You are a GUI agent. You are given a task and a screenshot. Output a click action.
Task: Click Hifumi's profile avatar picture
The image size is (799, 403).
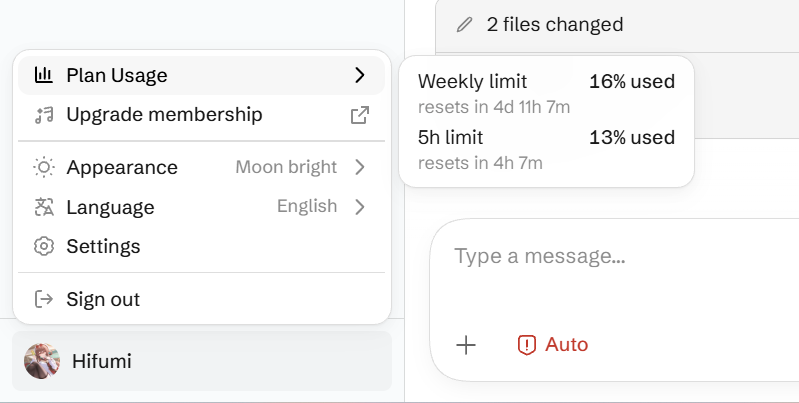coord(42,361)
